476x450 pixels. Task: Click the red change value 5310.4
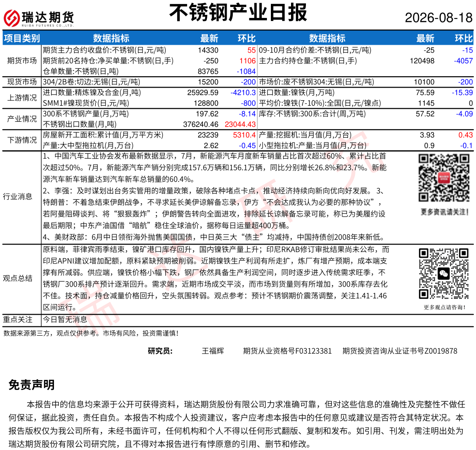click(245, 135)
